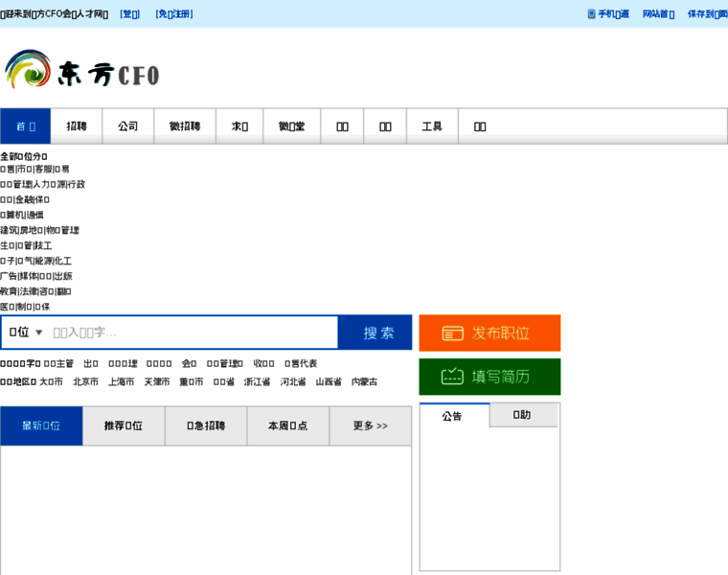The height and width of the screenshot is (575, 728).
Task: Select 微招聘 in the navigation bar
Action: [185, 126]
